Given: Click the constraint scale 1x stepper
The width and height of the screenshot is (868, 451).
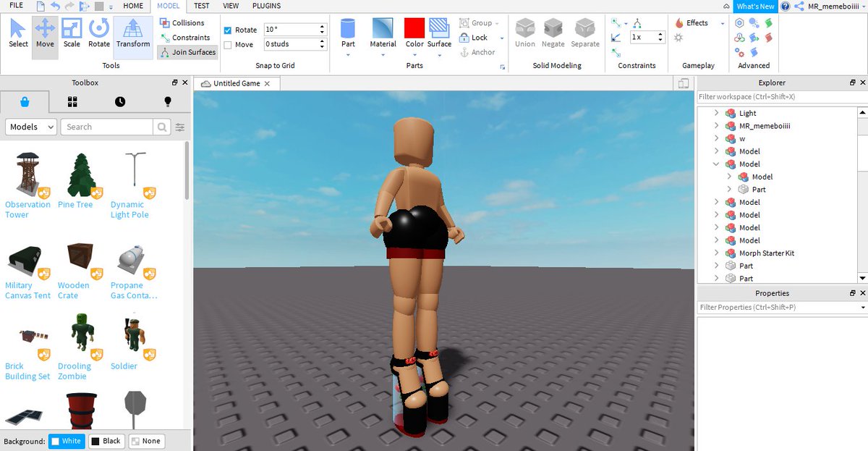Looking at the screenshot, I should (x=661, y=37).
